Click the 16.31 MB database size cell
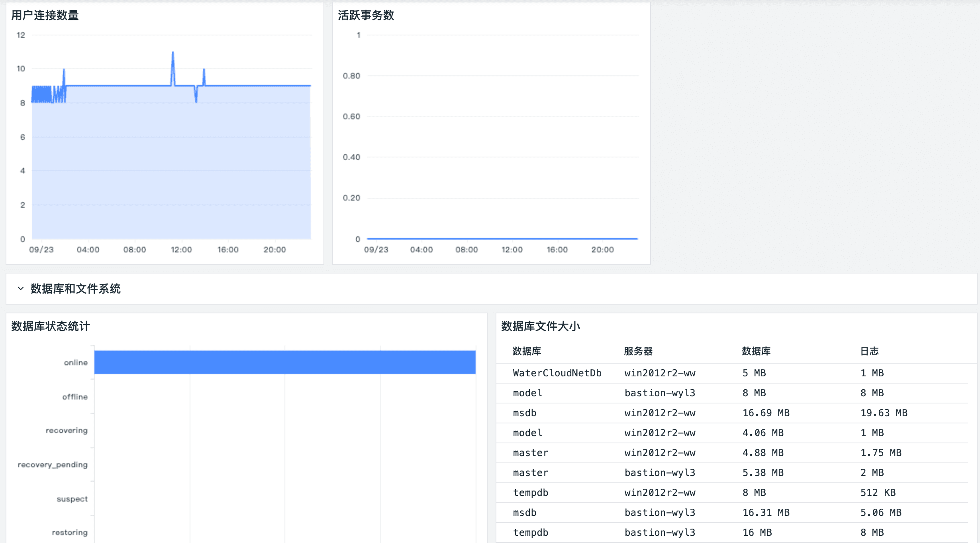980x543 pixels. tap(766, 512)
